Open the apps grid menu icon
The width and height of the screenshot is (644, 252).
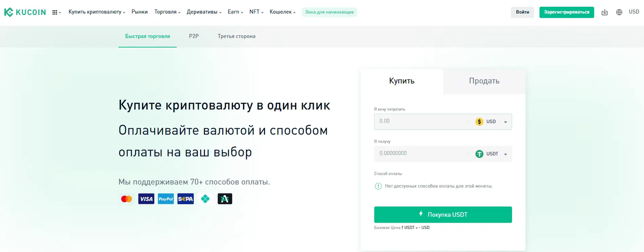tap(55, 12)
